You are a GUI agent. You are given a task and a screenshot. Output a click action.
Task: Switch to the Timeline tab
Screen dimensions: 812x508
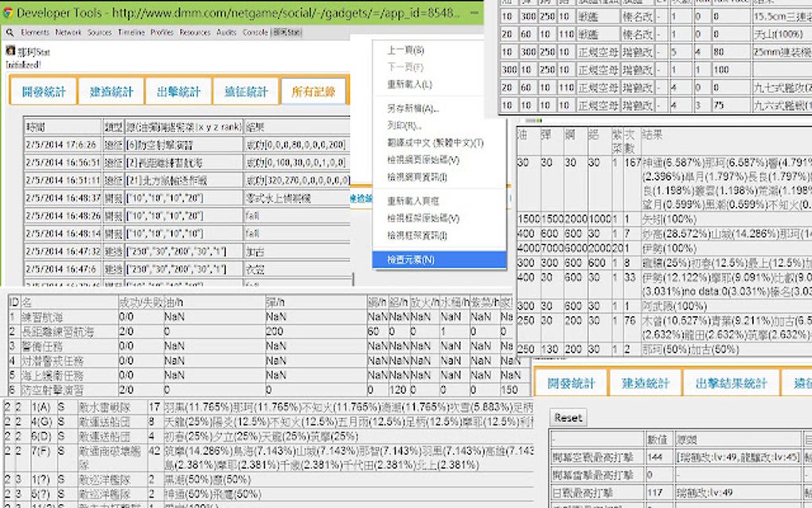(131, 33)
